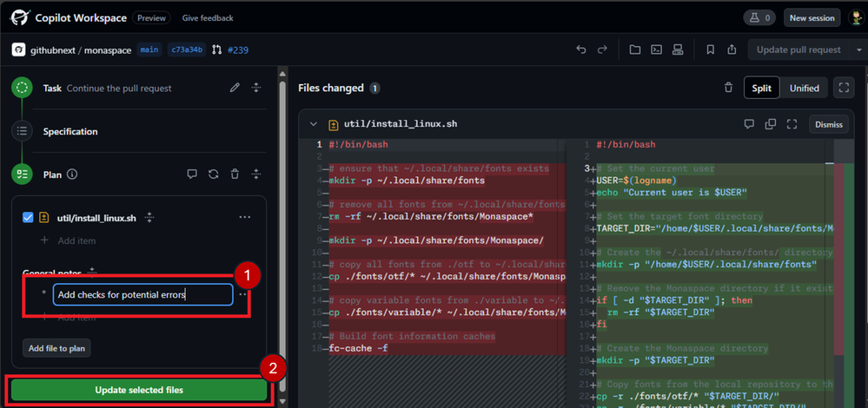Open more options for util/install_linux.sh plan file
This screenshot has height=408, width=868.
tap(245, 217)
